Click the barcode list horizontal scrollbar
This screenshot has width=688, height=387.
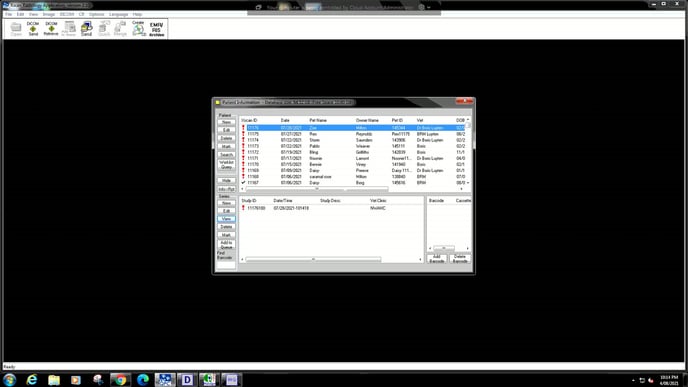pos(444,248)
